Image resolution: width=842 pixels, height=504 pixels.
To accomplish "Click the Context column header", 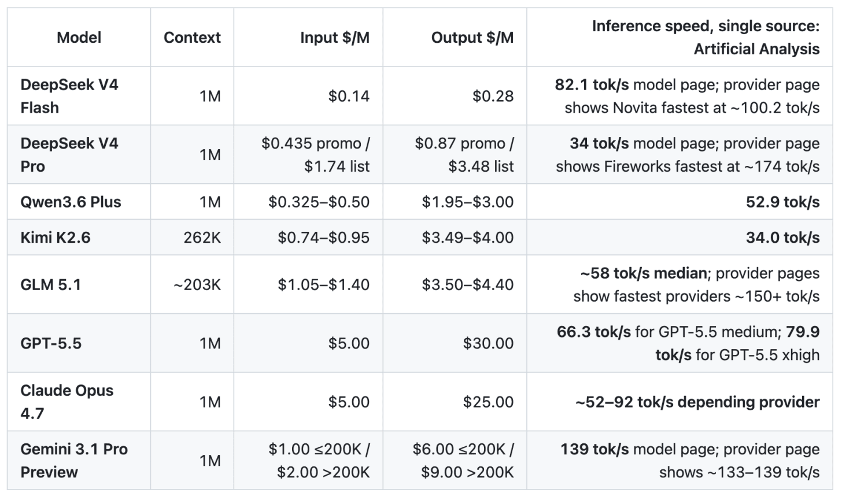I will coord(192,38).
